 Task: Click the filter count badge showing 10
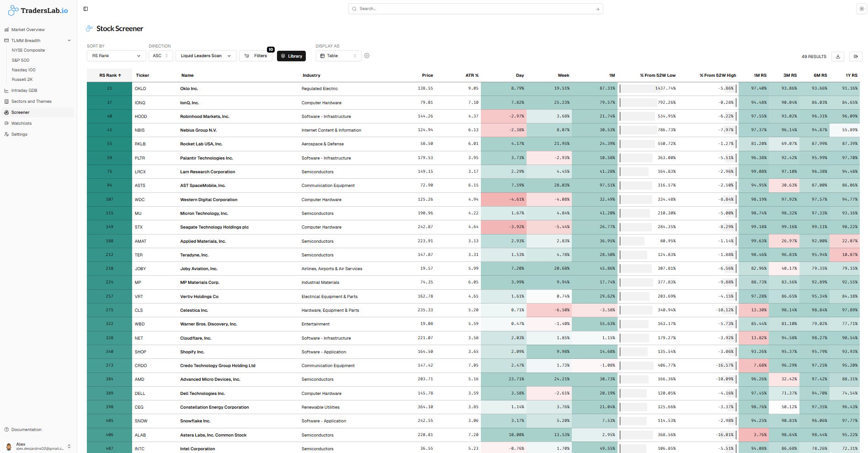click(x=271, y=49)
